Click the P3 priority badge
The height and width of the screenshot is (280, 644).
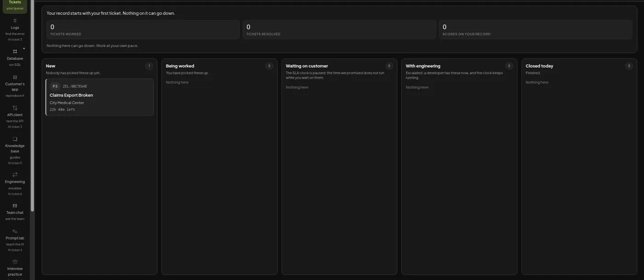click(x=55, y=86)
